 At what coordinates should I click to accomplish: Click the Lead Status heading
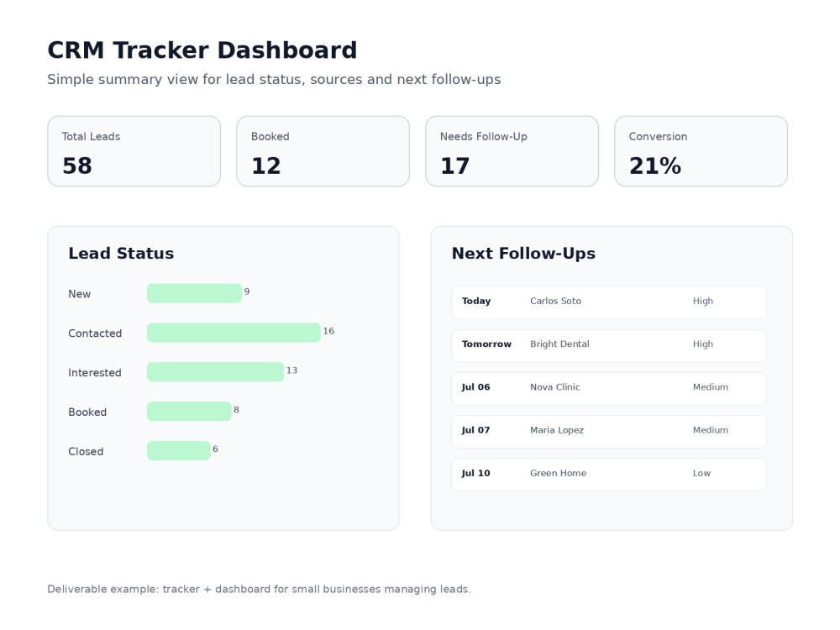[121, 253]
